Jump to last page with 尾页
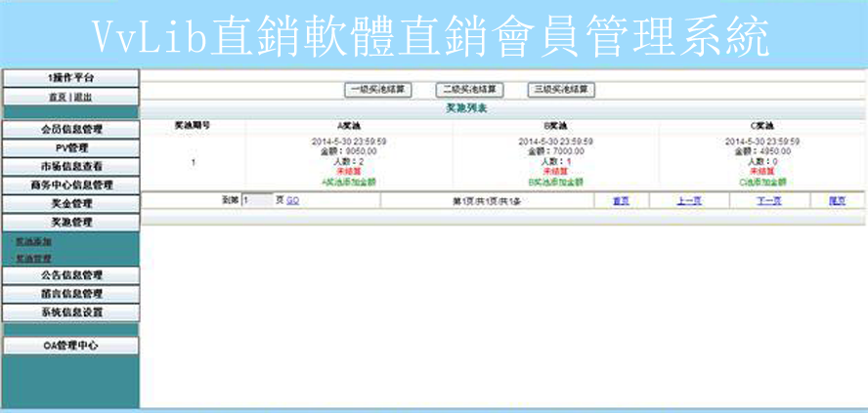 pos(837,201)
